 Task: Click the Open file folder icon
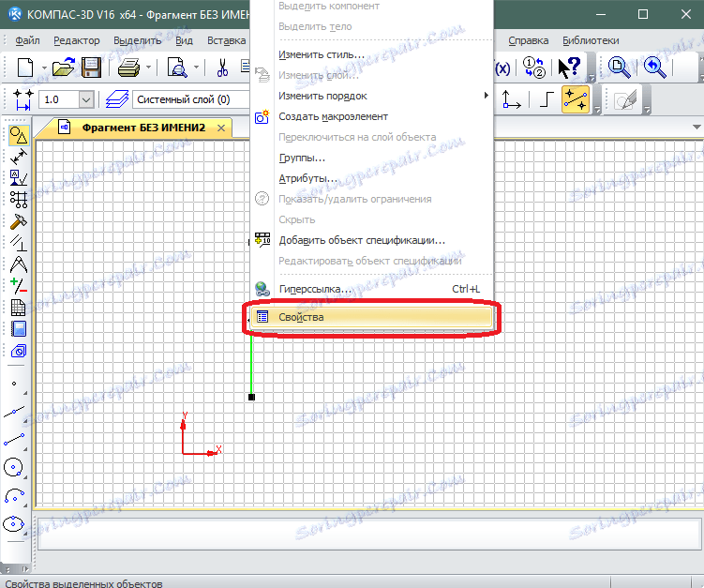[x=63, y=68]
